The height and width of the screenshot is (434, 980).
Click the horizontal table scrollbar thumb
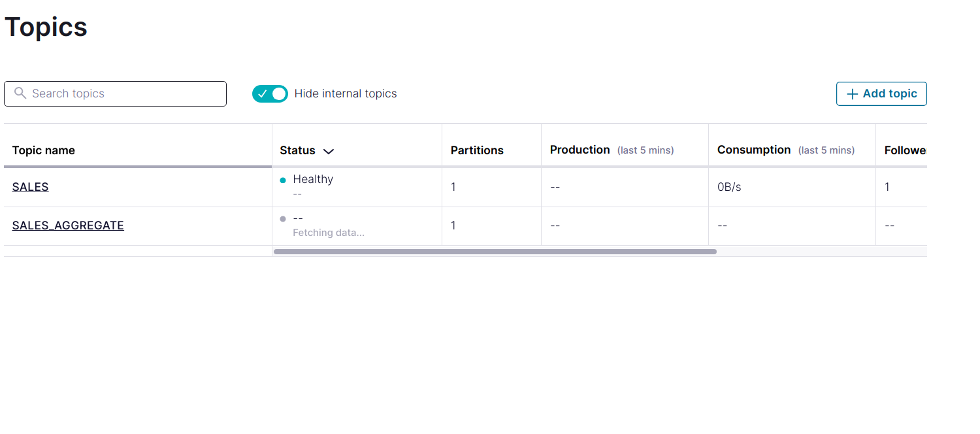click(x=495, y=251)
